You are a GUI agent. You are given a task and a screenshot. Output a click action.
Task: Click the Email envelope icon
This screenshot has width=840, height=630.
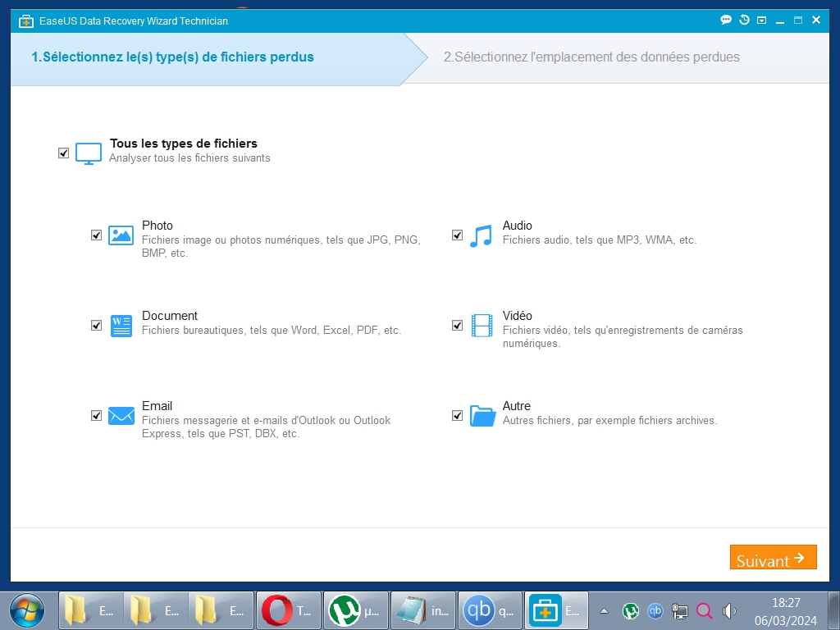click(x=121, y=416)
